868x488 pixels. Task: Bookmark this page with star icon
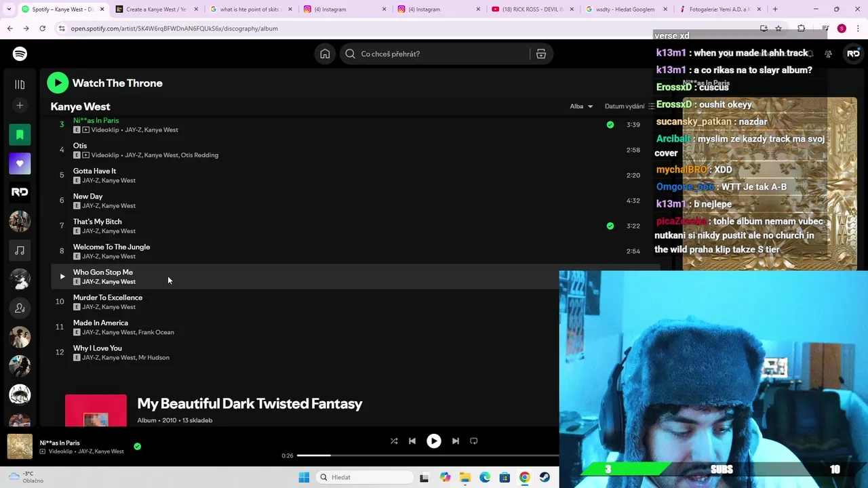coord(778,28)
